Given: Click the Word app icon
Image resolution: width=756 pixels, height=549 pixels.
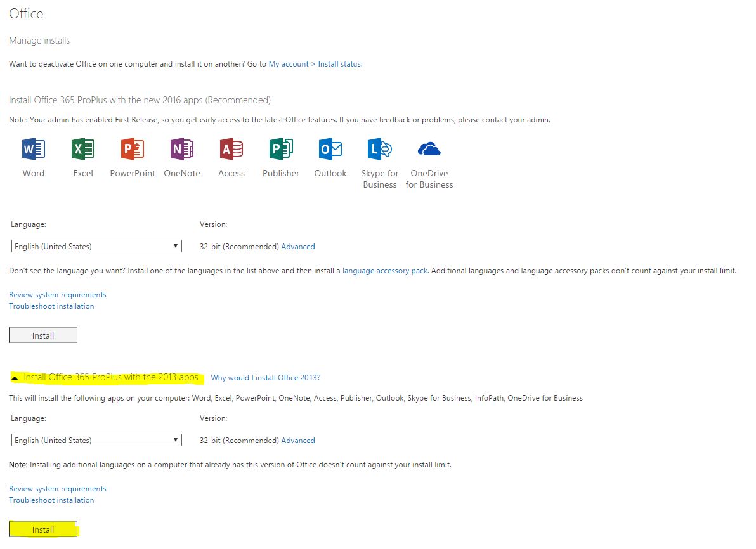Looking at the screenshot, I should pyautogui.click(x=33, y=149).
